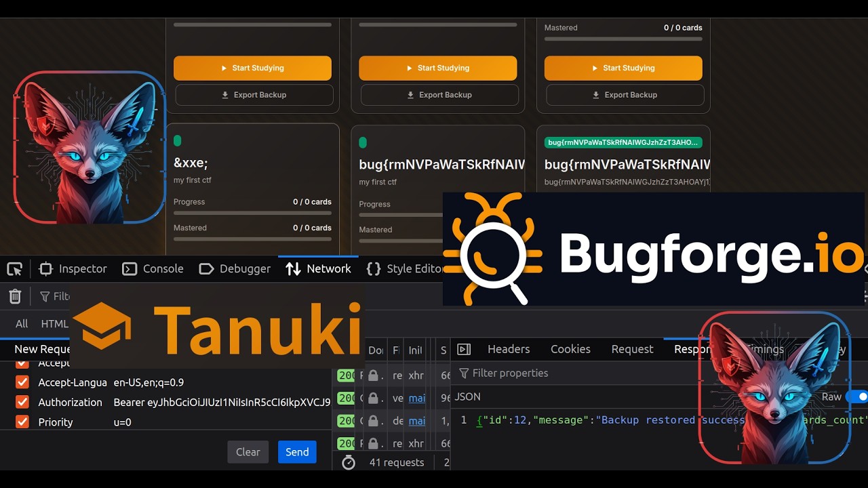Click the Network arrows icon
The height and width of the screenshot is (488, 868).
[x=293, y=269]
